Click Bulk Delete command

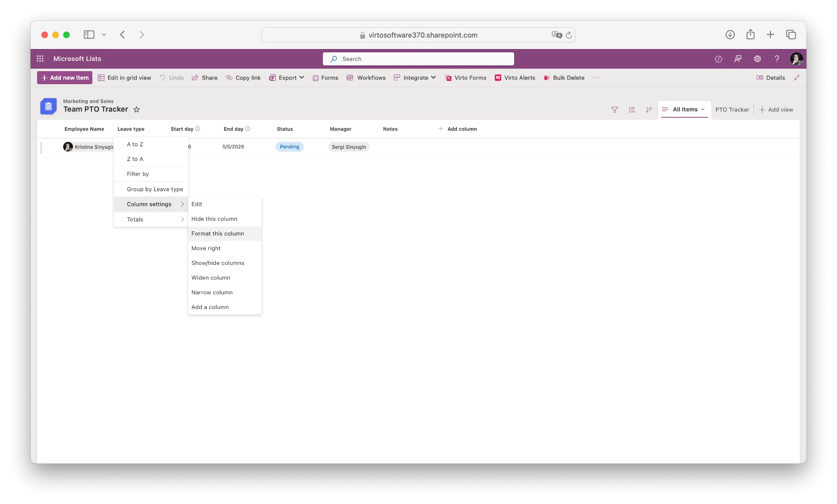pyautogui.click(x=564, y=78)
